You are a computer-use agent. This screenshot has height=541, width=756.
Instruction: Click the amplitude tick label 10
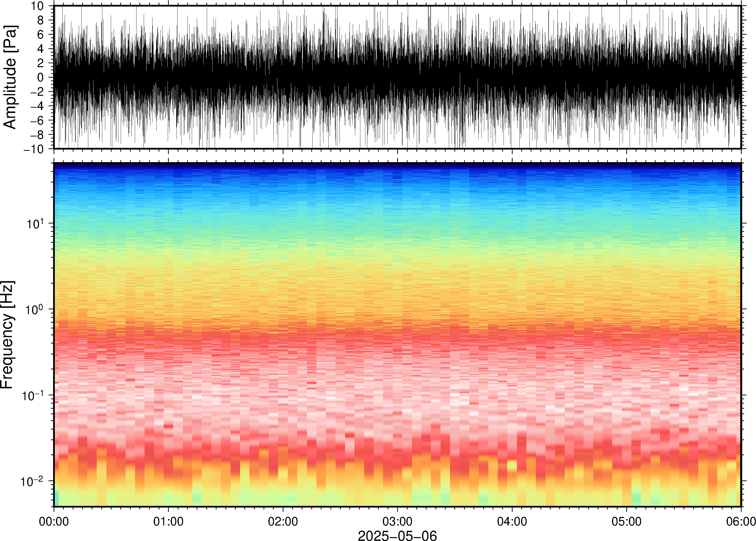click(37, 6)
